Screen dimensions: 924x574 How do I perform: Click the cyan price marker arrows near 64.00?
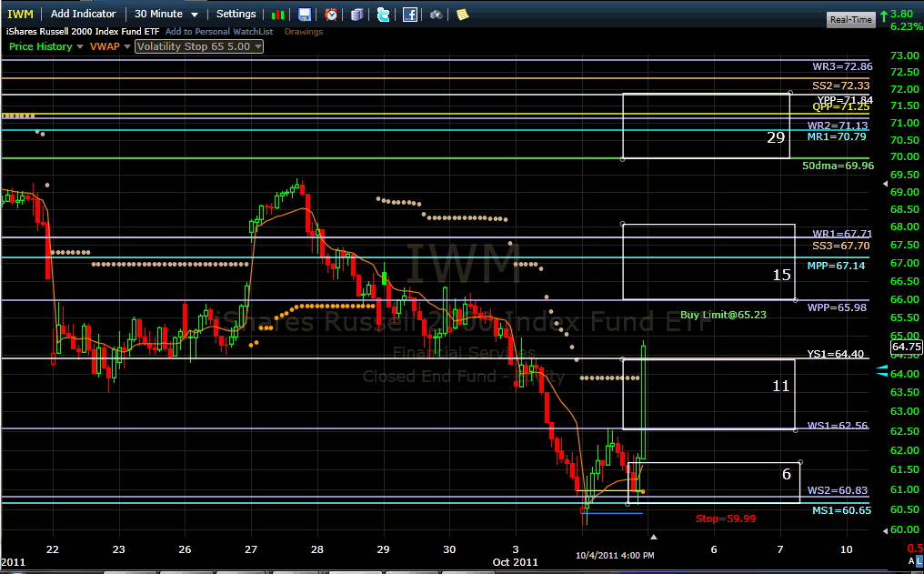pyautogui.click(x=881, y=370)
